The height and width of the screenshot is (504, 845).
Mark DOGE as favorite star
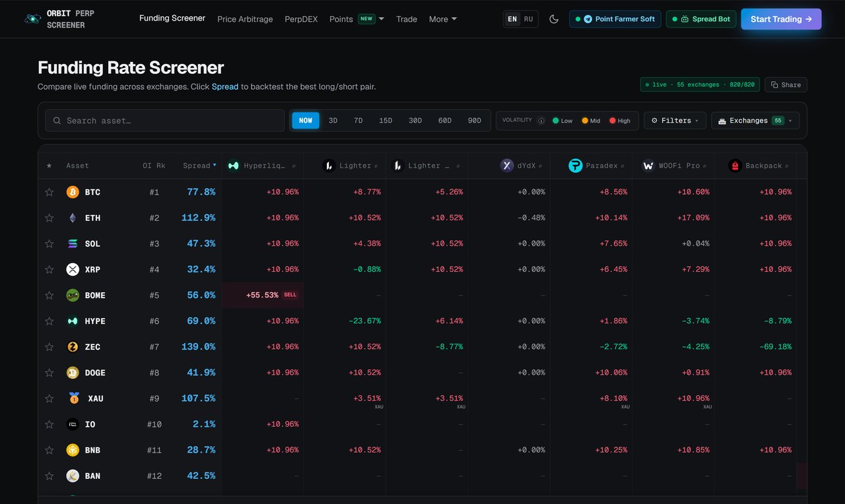click(49, 372)
